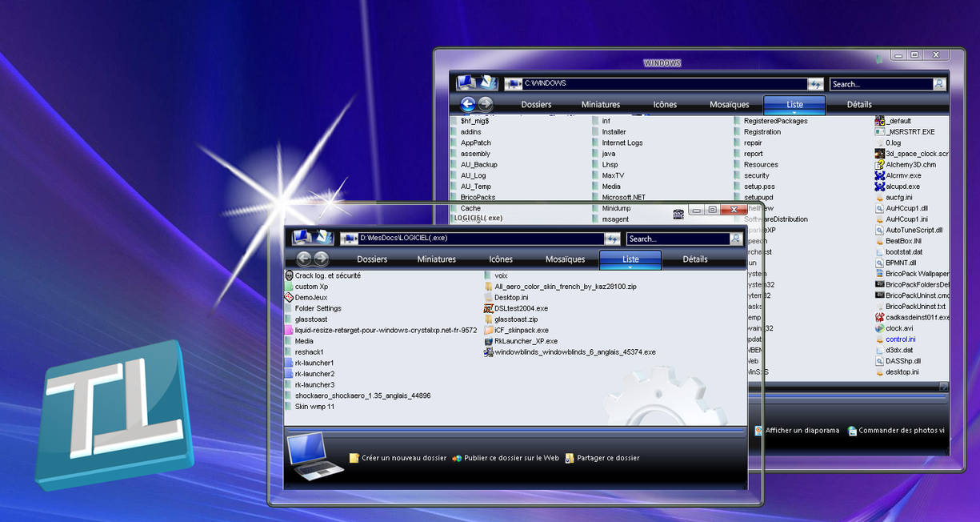Select the iCF_skinpack.exe icon
This screenshot has width=980, height=522.
click(x=489, y=330)
